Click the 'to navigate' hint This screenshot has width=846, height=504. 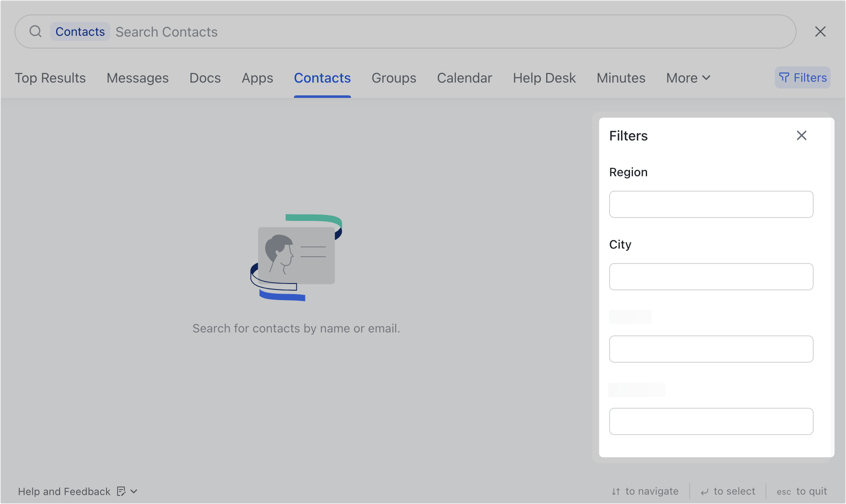(x=645, y=491)
